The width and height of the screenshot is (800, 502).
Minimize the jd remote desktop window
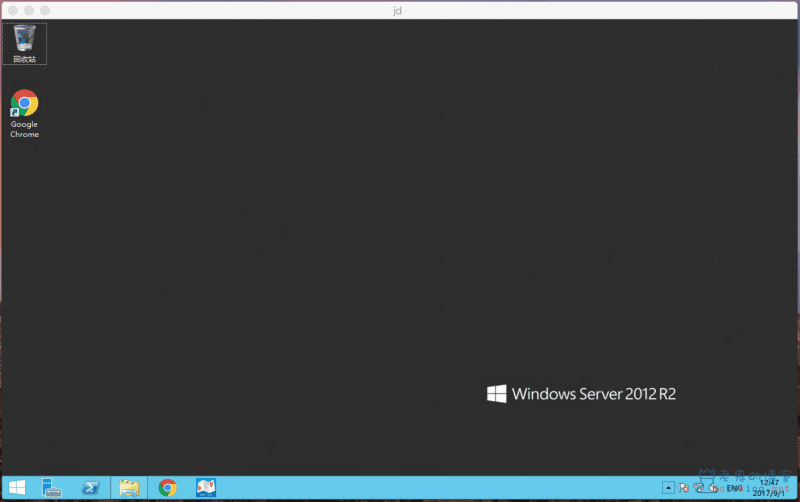pos(29,10)
